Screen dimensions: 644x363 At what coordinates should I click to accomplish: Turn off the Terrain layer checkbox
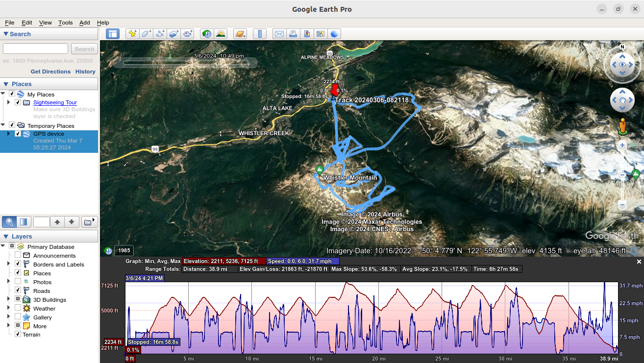coord(18,334)
